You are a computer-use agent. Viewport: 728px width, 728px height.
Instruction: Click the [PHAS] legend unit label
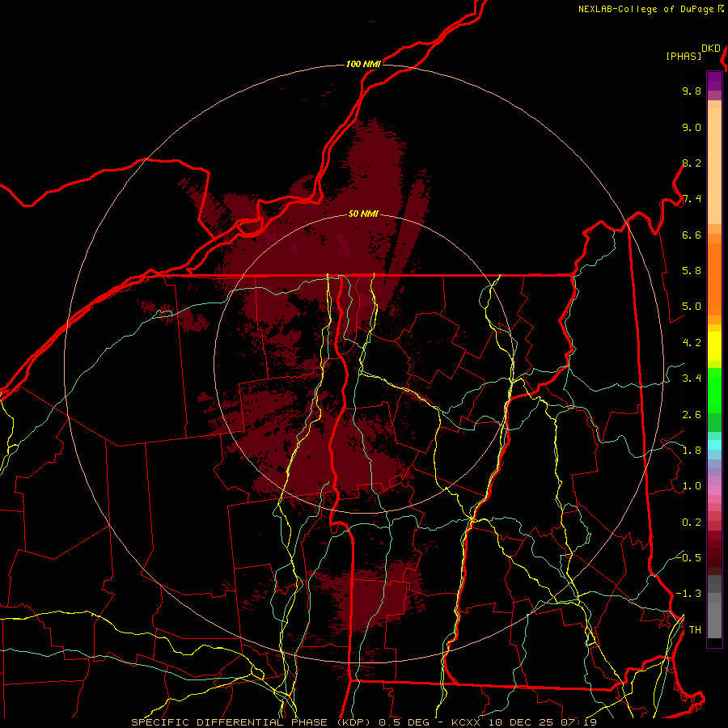[684, 56]
